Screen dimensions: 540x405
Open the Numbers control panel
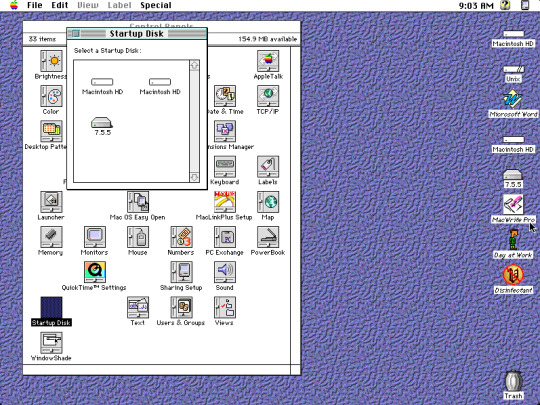pos(181,237)
